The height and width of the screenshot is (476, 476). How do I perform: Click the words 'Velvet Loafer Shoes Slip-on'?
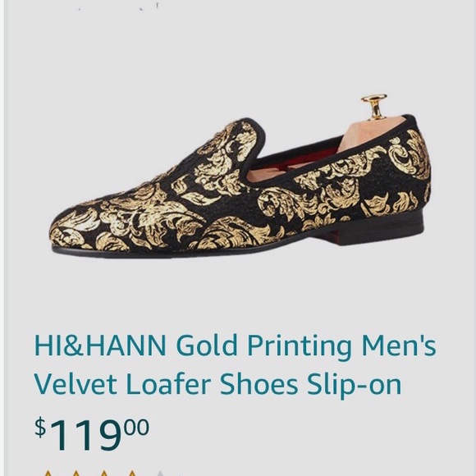(x=217, y=385)
